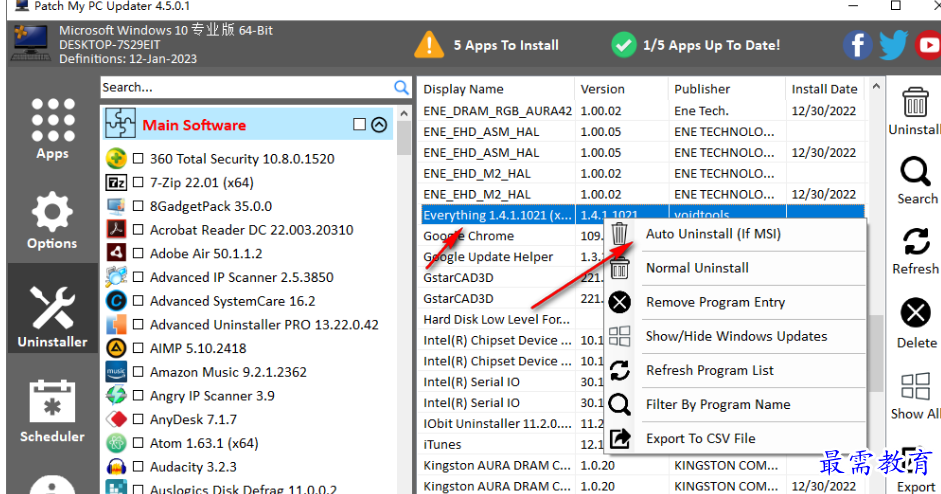Check the AIMP 5.10.2418 checkbox
Screen dimensions: 941x494
coord(138,348)
